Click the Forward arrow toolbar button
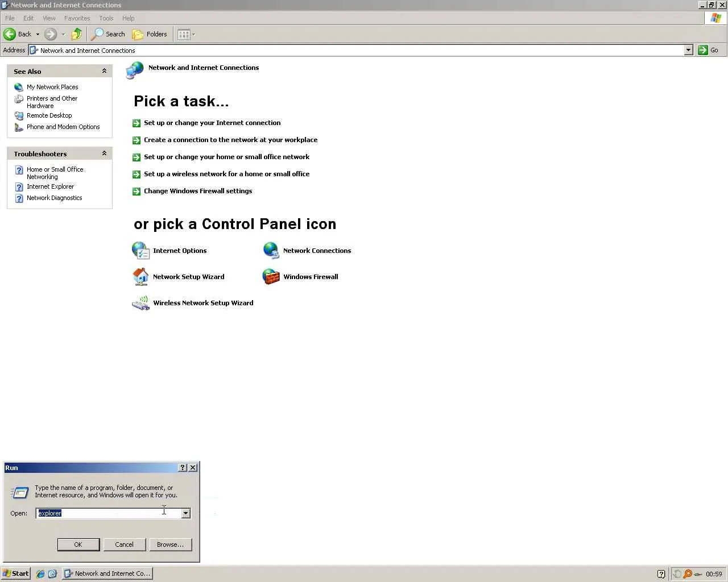The height and width of the screenshot is (582, 728). coord(51,34)
